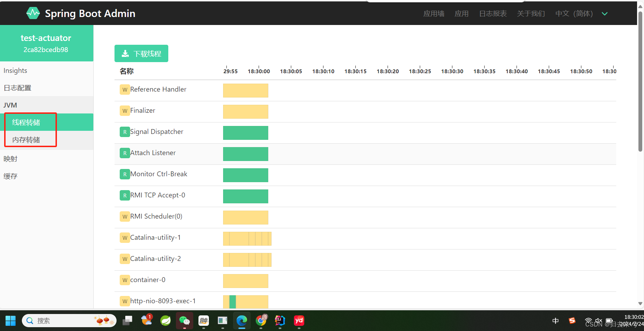The width and height of the screenshot is (644, 331).
Task: Expand the Reference Handler thread row
Action: tap(365, 91)
